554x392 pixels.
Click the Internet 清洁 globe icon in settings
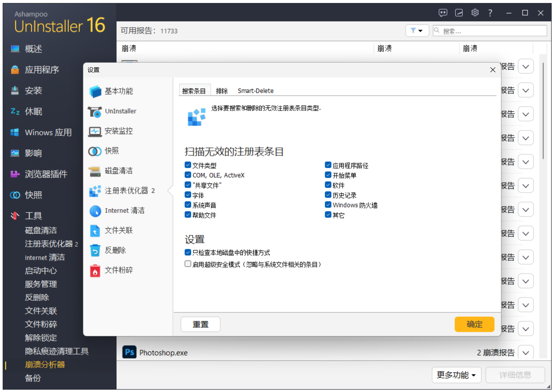click(x=95, y=211)
